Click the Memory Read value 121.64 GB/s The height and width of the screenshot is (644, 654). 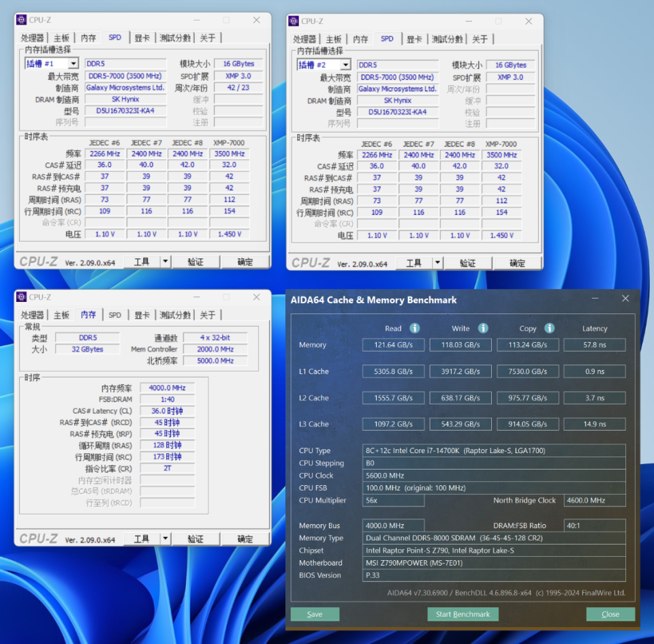click(x=393, y=345)
